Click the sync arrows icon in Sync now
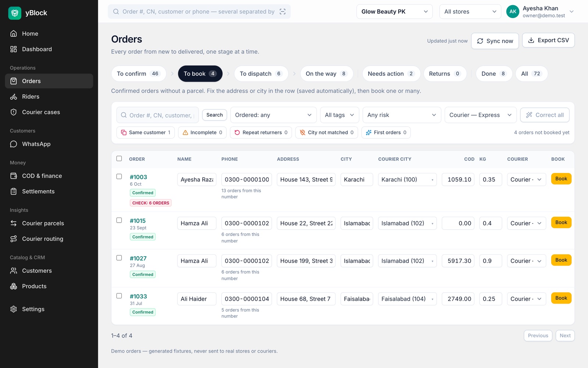Screen dimensions: 588x368 click(x=480, y=41)
